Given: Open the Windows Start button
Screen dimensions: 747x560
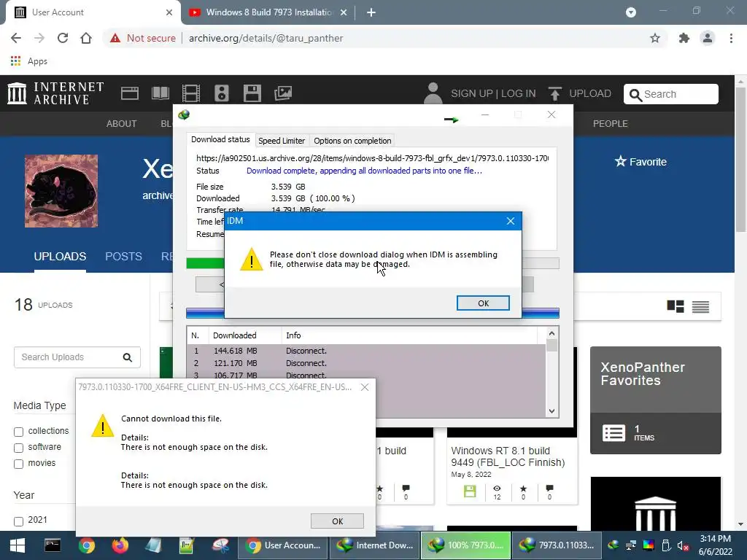Looking at the screenshot, I should (x=18, y=545).
